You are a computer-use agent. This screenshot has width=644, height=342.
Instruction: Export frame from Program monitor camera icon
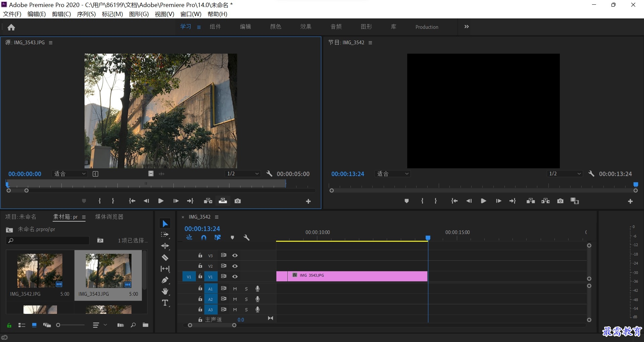[560, 201]
